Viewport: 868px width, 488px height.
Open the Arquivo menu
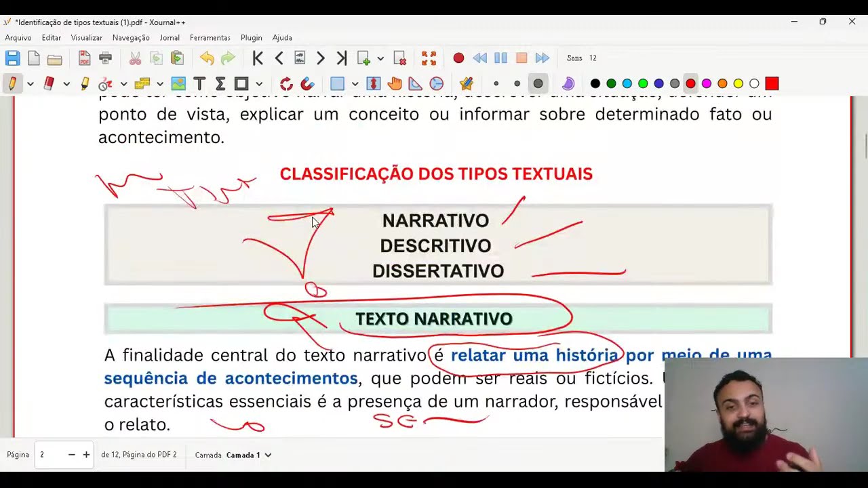[18, 38]
